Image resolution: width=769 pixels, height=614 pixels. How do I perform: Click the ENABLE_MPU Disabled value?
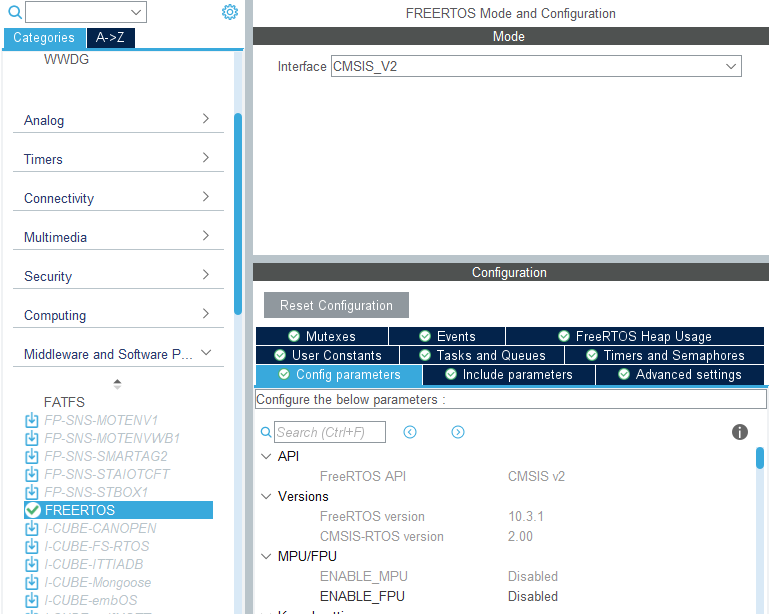(x=533, y=576)
